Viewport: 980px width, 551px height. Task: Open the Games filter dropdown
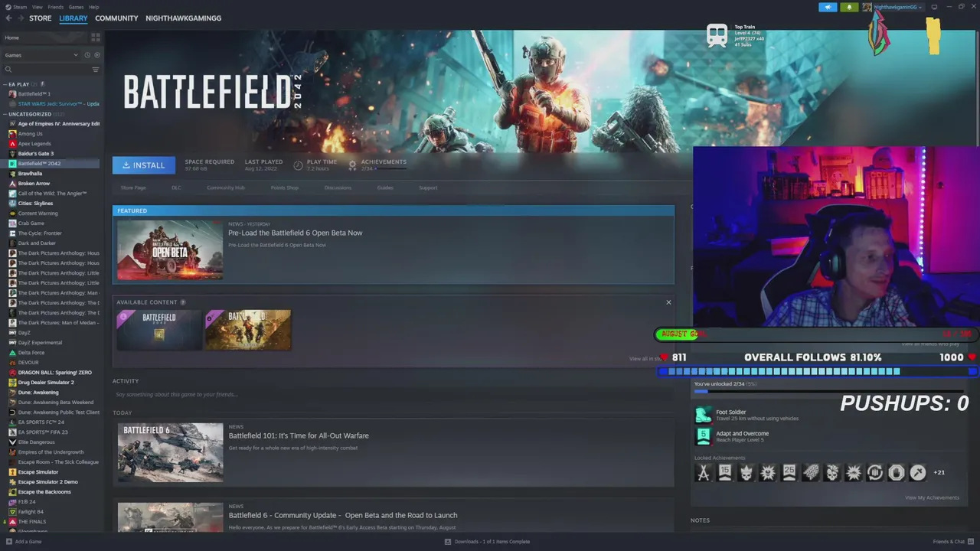coord(41,55)
